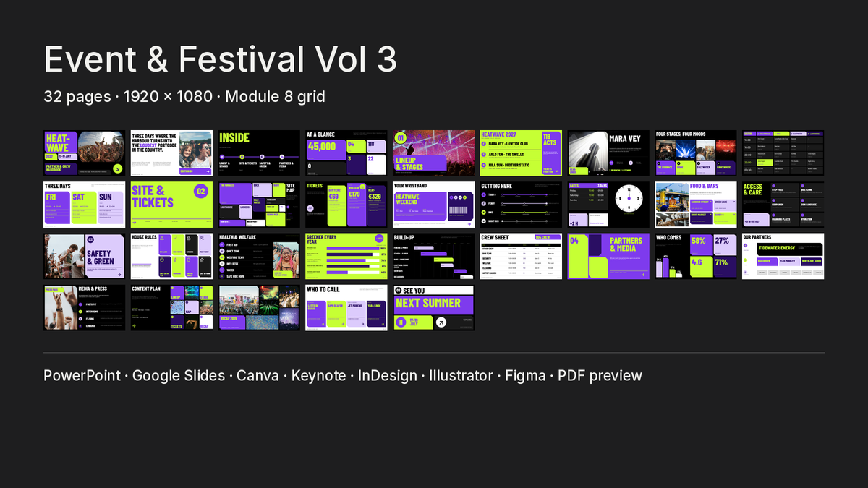The width and height of the screenshot is (868, 488).
Task: Select the Who Comes statistics slide
Action: (696, 256)
